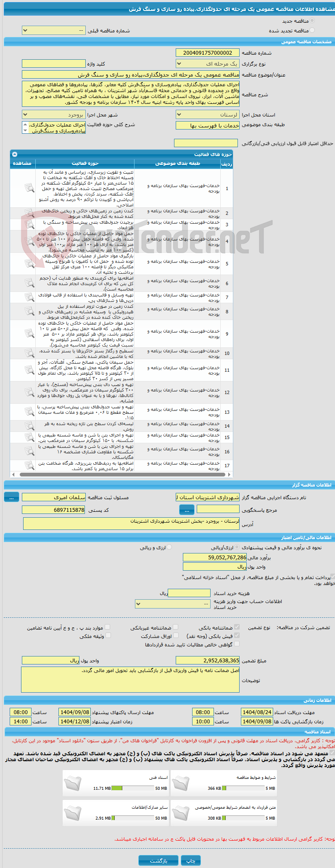Collapse the حوزه های فعالیت panel icon

(15, 154)
